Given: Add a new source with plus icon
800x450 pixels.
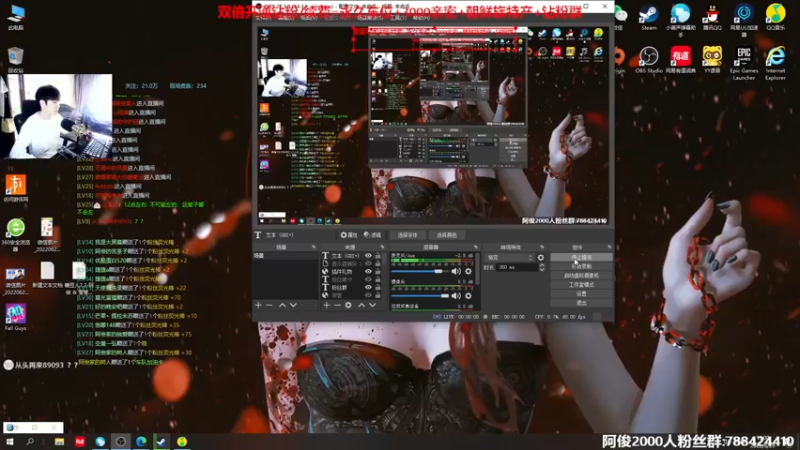Looking at the screenshot, I should [327, 305].
